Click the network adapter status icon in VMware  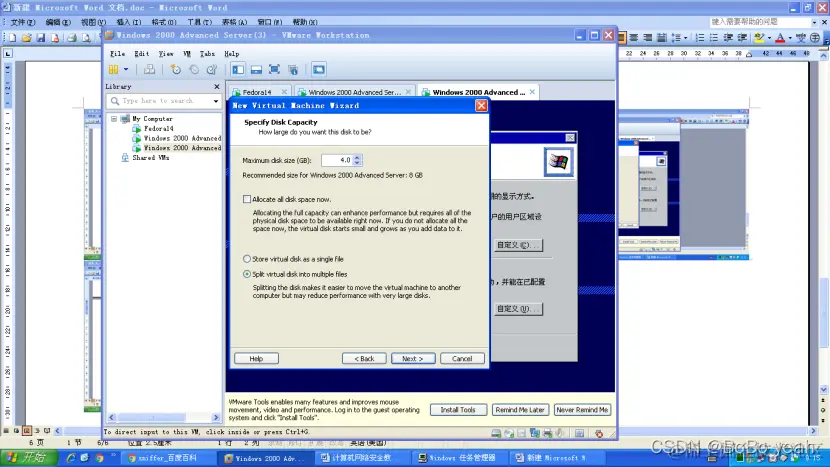535,434
